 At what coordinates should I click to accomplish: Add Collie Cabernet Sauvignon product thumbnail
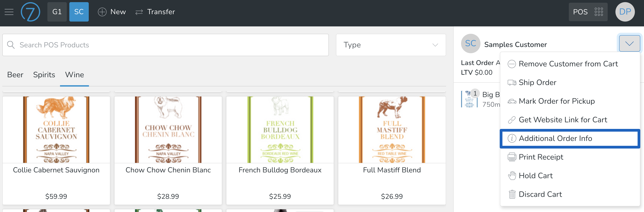click(x=56, y=129)
